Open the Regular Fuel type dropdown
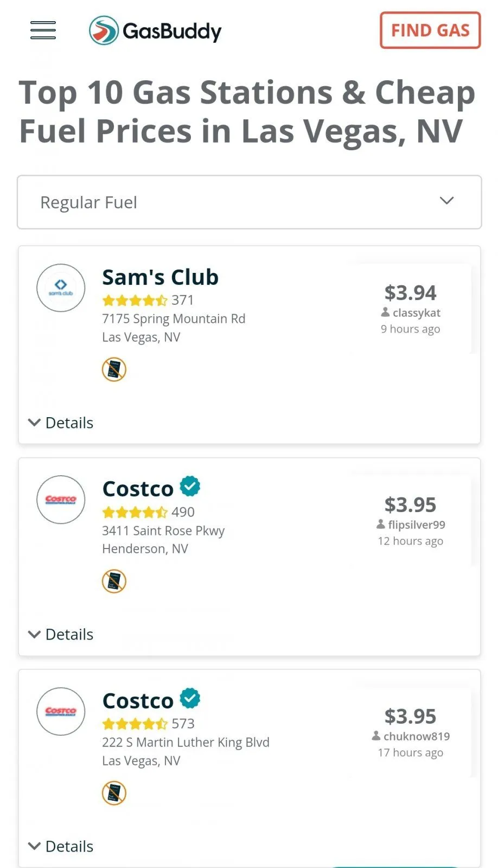Image resolution: width=498 pixels, height=868 pixels. (249, 202)
